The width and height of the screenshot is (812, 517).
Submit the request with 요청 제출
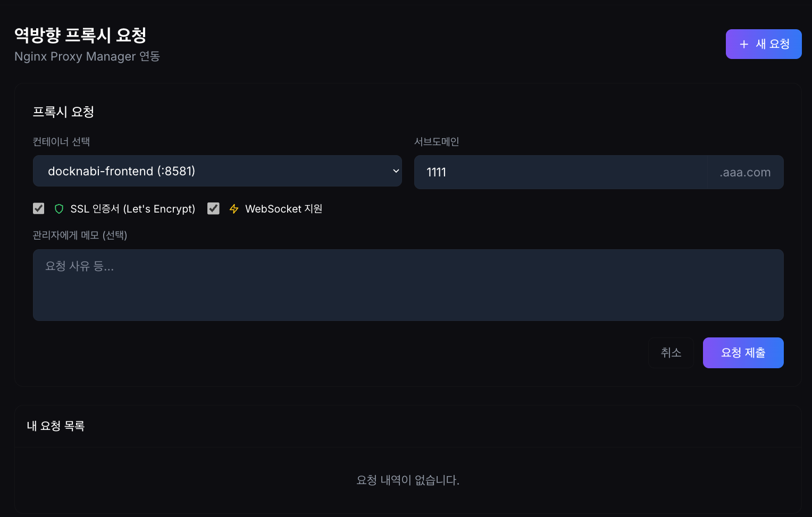[x=743, y=352]
